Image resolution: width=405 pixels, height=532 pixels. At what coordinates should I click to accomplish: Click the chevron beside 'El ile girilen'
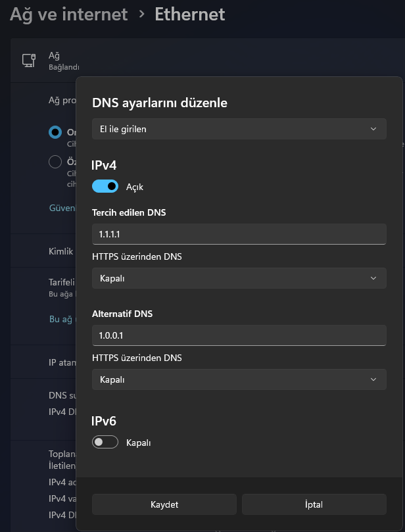(373, 129)
